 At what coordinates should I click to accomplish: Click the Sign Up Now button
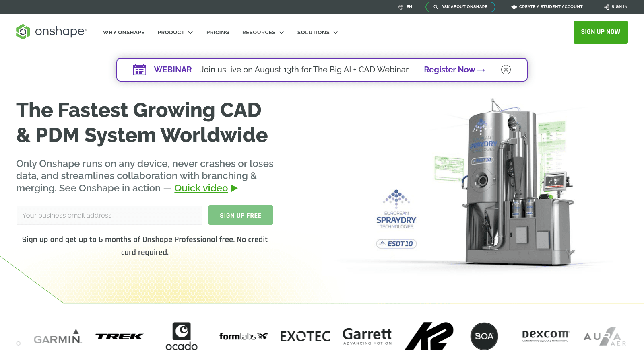601,32
